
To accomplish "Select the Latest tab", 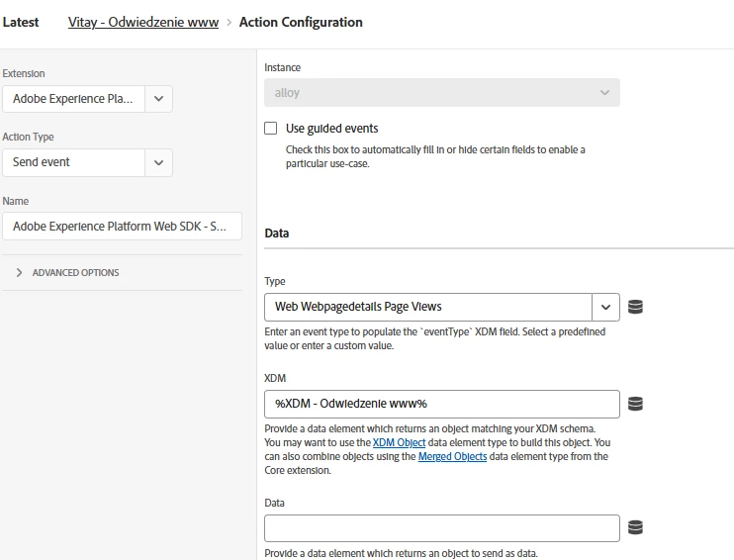I will pos(21,22).
